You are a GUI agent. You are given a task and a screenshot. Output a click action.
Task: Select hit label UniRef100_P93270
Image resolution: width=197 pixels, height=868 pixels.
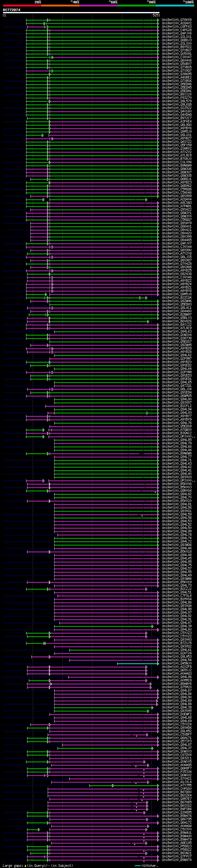click(176, 98)
